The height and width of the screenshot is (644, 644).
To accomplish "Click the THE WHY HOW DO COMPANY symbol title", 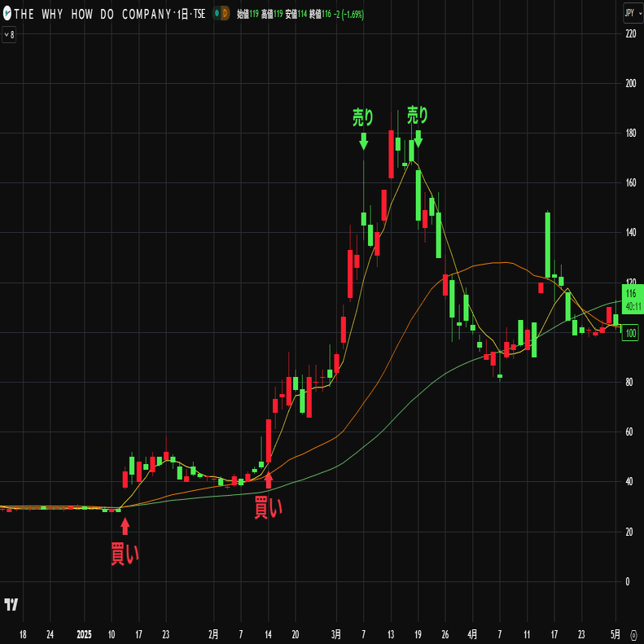I will click(93, 14).
